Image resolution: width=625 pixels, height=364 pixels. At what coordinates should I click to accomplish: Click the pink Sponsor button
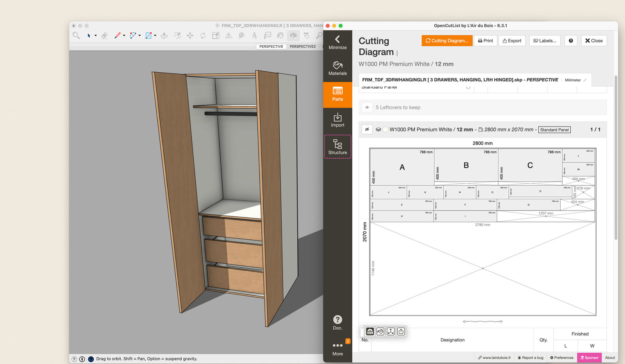[x=589, y=358]
